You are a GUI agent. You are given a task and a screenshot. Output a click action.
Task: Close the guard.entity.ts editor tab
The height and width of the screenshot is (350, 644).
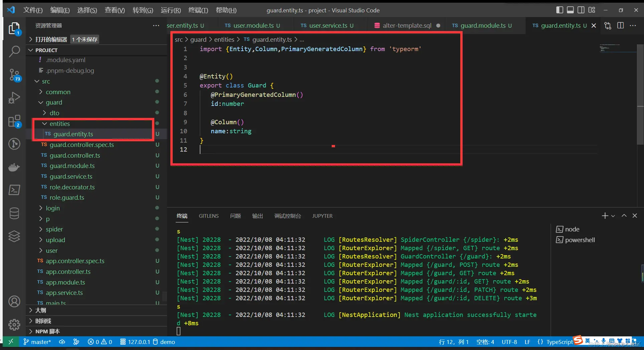point(594,26)
